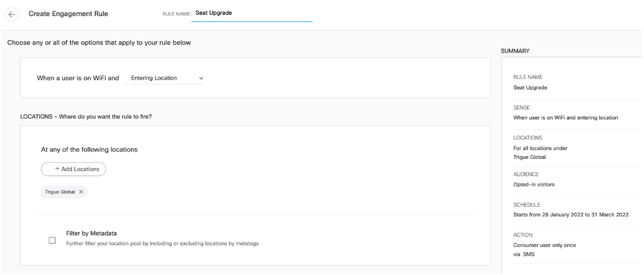Open the Entering Location trigger selector
This screenshot has height=275, width=644.
tap(164, 78)
